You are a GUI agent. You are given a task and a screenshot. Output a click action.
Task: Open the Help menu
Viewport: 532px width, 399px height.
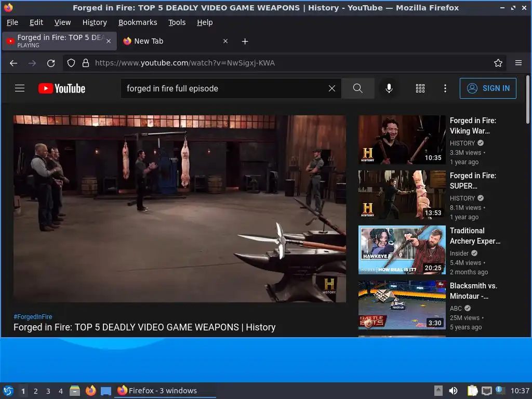(x=205, y=22)
